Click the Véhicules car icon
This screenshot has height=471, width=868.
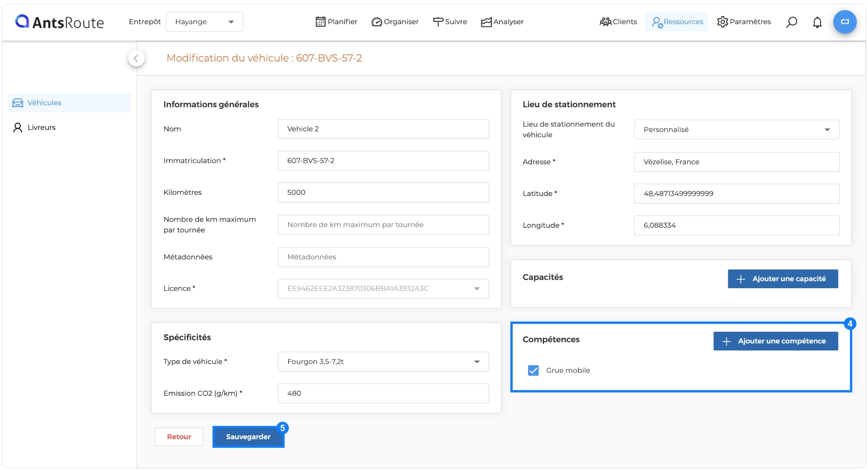[x=18, y=103]
